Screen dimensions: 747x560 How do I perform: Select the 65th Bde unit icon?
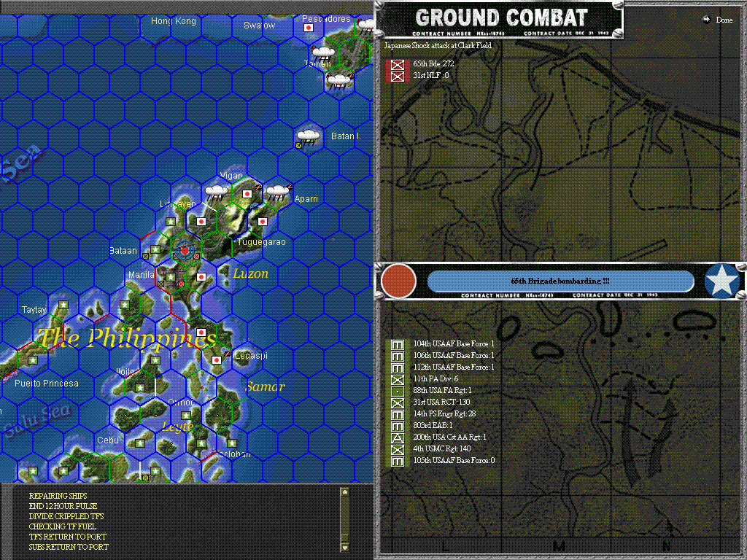point(398,65)
